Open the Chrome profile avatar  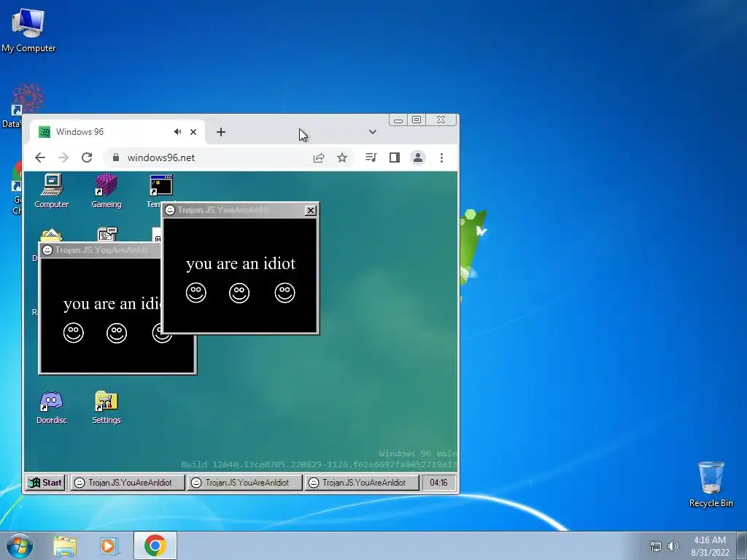pyautogui.click(x=418, y=157)
